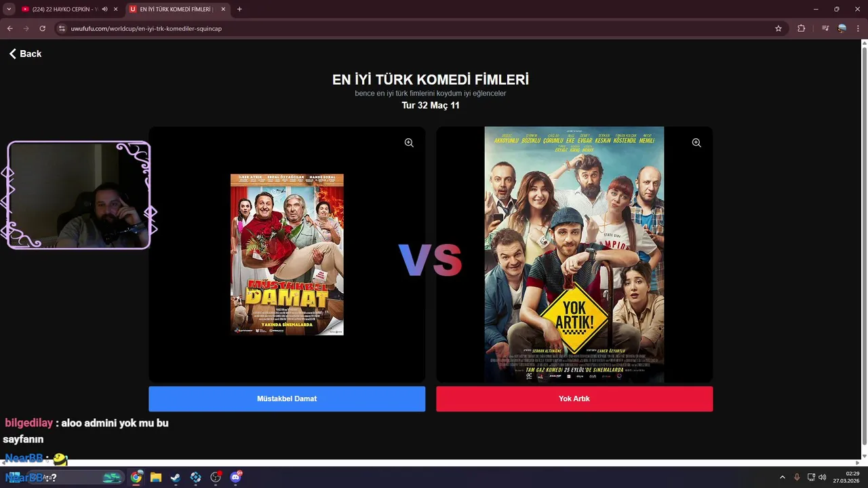This screenshot has height=488, width=868.
Task: Navigate back with browser back arrow
Action: [x=10, y=28]
